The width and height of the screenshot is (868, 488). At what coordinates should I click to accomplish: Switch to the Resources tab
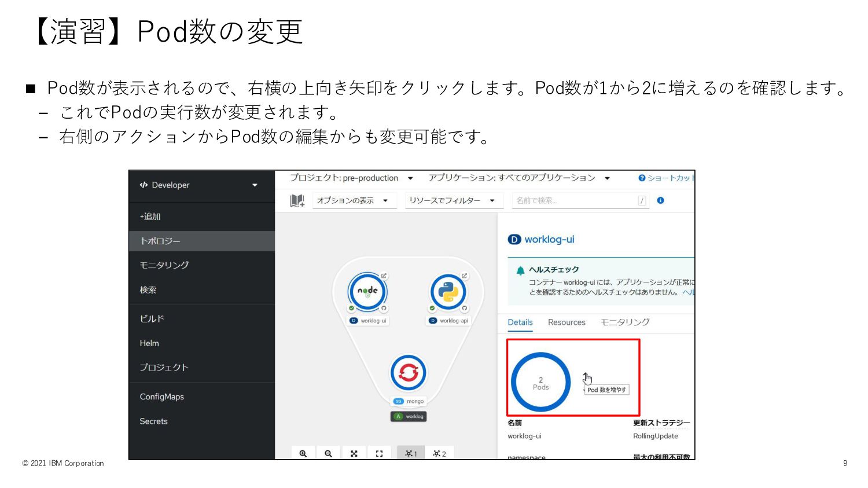coord(567,322)
